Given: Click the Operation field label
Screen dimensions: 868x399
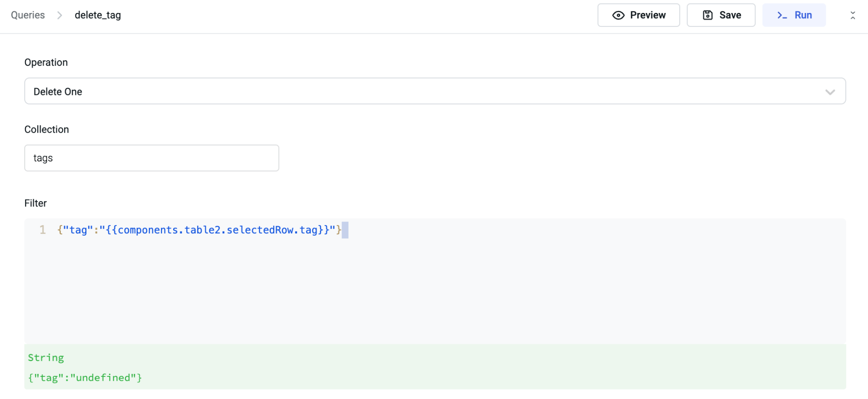Looking at the screenshot, I should 46,62.
